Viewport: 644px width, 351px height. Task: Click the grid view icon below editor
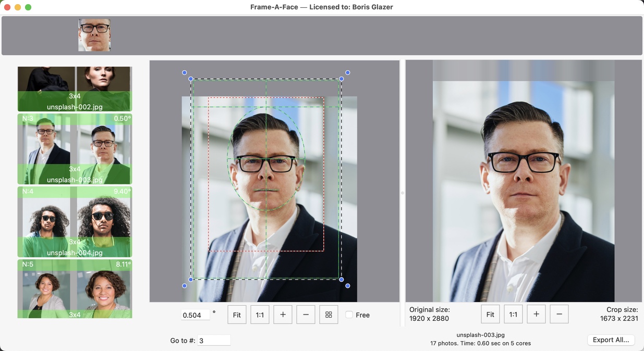329,315
